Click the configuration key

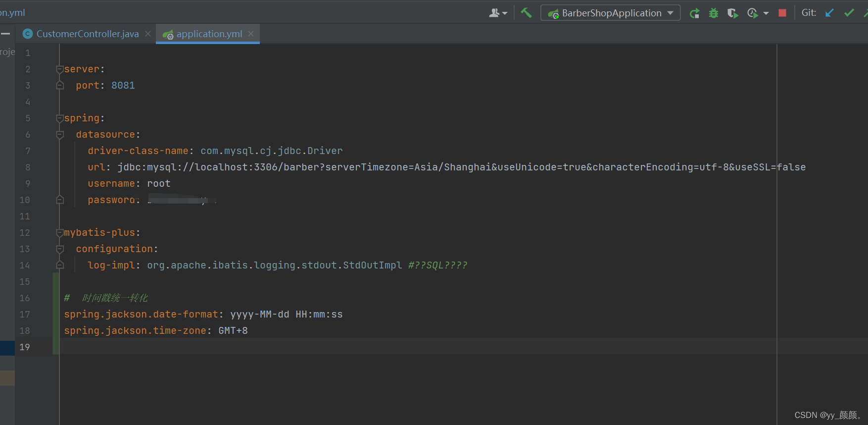pos(114,249)
